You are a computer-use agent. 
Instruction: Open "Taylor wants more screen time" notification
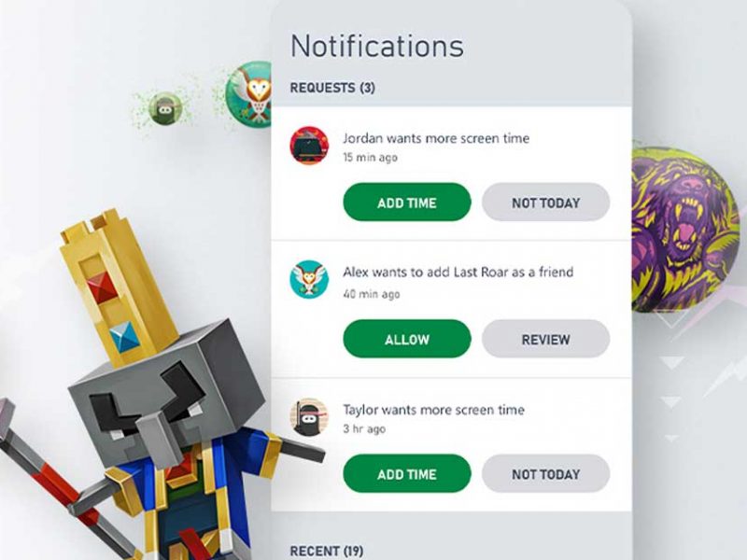(x=433, y=410)
